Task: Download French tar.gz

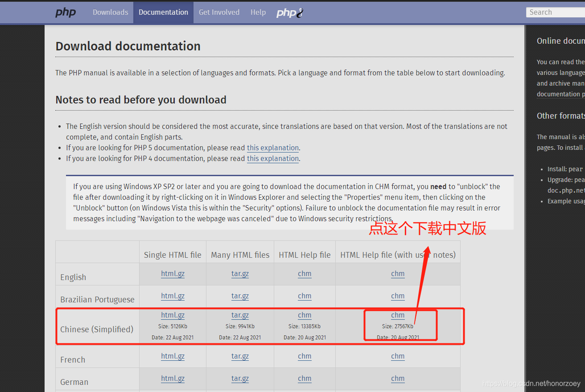Action: click(x=240, y=356)
